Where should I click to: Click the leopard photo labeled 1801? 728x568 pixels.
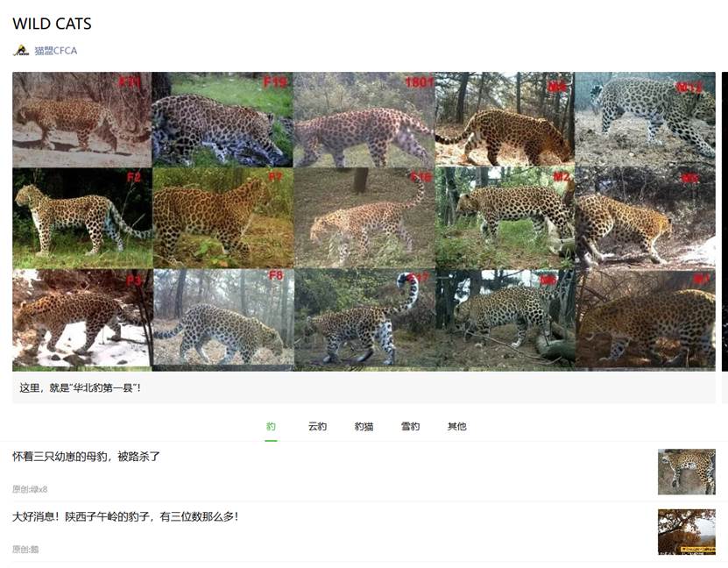click(x=364, y=119)
